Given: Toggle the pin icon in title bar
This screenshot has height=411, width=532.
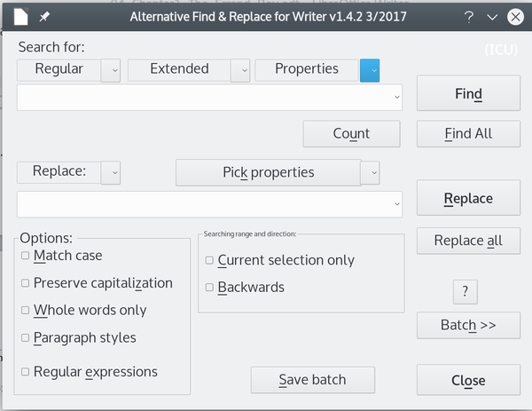Looking at the screenshot, I should tap(44, 16).
